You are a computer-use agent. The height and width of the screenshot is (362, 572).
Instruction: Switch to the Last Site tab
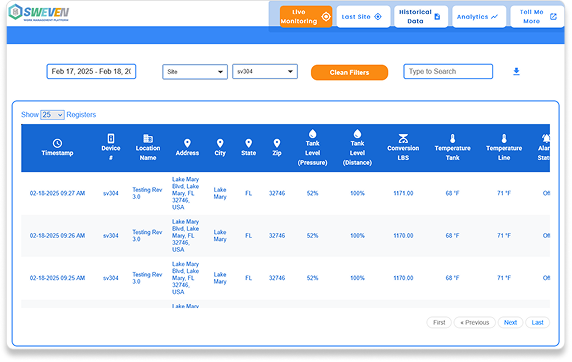coord(363,17)
